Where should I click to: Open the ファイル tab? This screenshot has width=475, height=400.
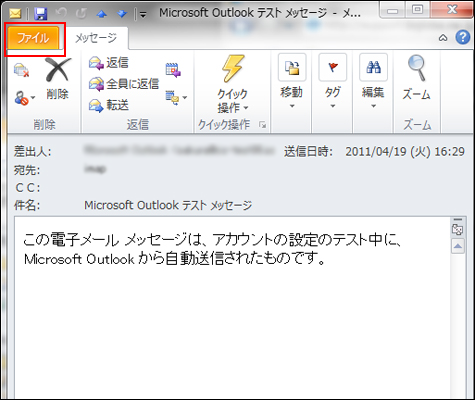tap(33, 38)
